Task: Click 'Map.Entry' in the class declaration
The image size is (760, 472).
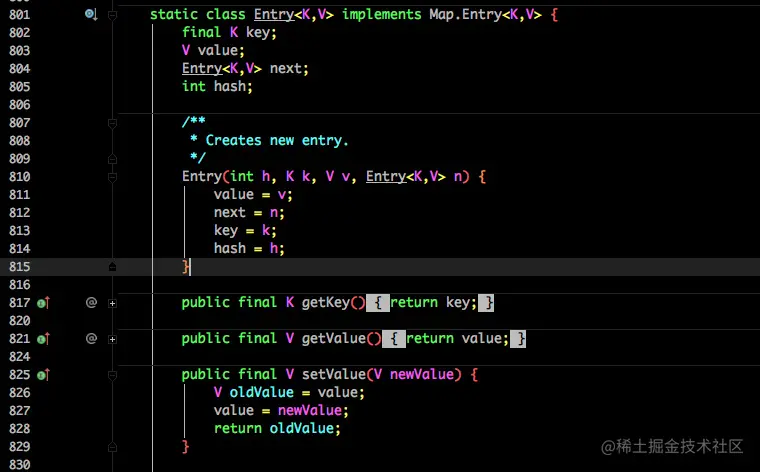Action: (465, 15)
